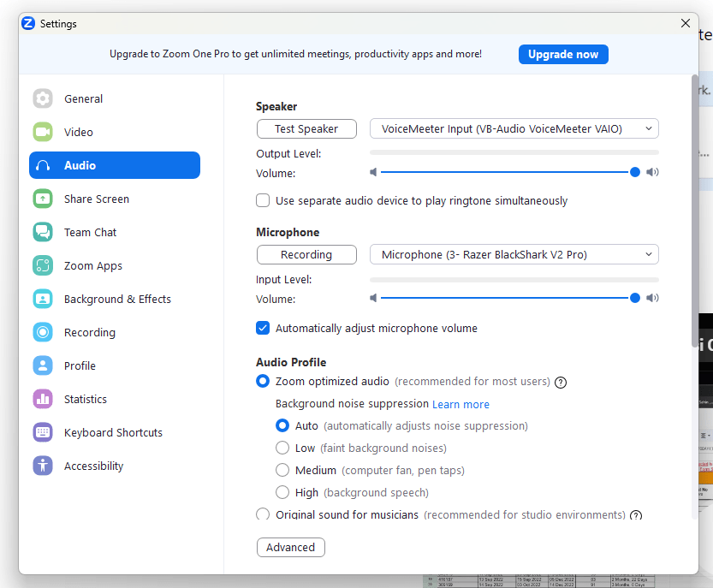Select Original sound for musicians

coord(263,514)
